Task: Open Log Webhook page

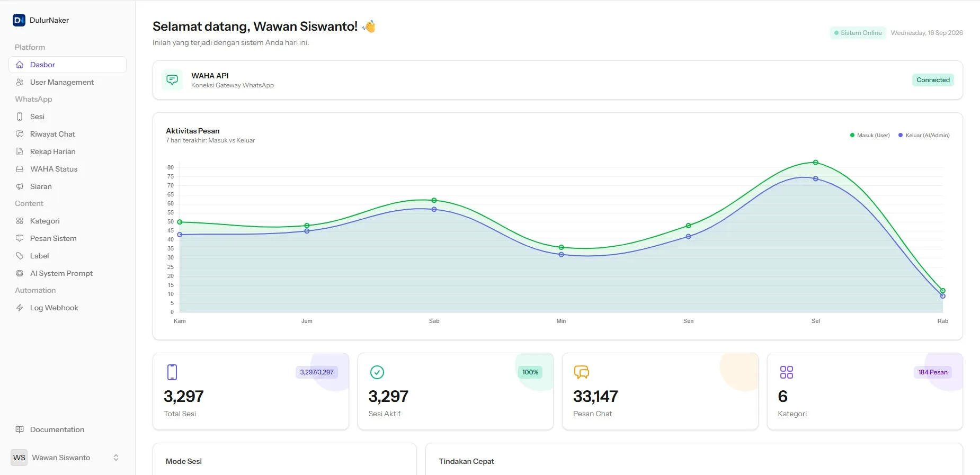Action: (x=68, y=308)
